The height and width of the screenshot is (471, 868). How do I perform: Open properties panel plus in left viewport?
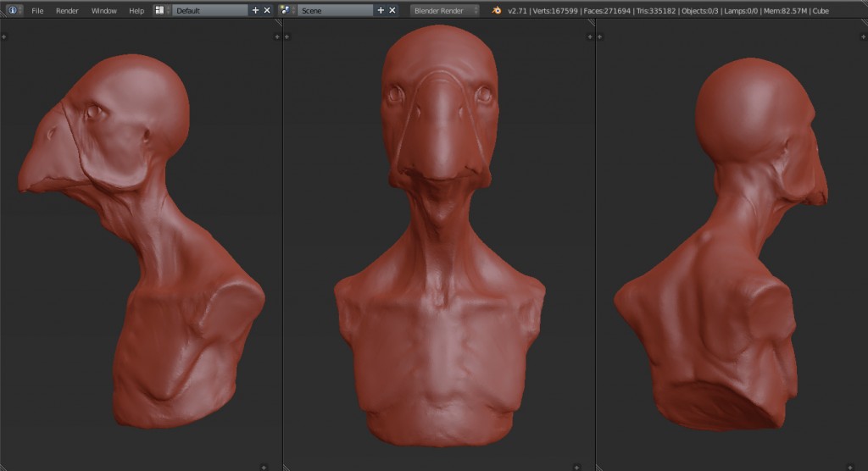click(x=277, y=36)
